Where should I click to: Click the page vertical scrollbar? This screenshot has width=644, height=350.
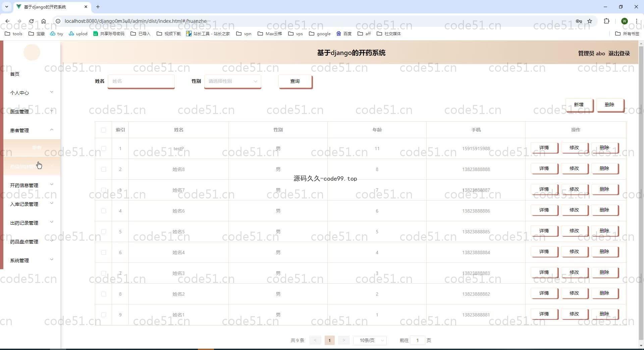coord(641,193)
